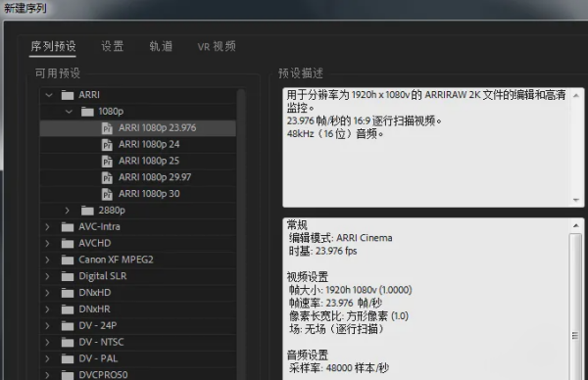
Task: Click the DVCPRO50 folder icon
Action: pyautogui.click(x=68, y=375)
